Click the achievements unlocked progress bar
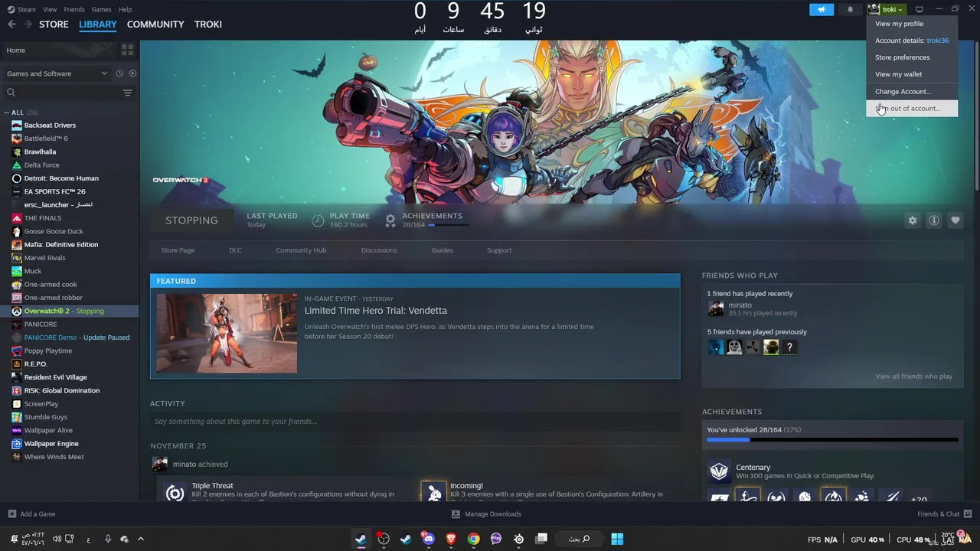The height and width of the screenshot is (551, 980). click(x=832, y=440)
